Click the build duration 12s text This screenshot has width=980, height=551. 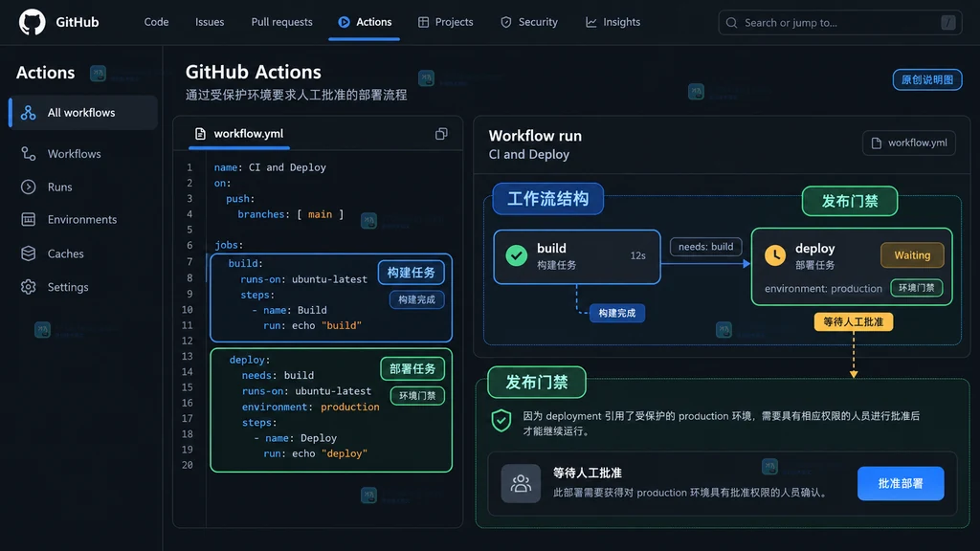coord(637,255)
